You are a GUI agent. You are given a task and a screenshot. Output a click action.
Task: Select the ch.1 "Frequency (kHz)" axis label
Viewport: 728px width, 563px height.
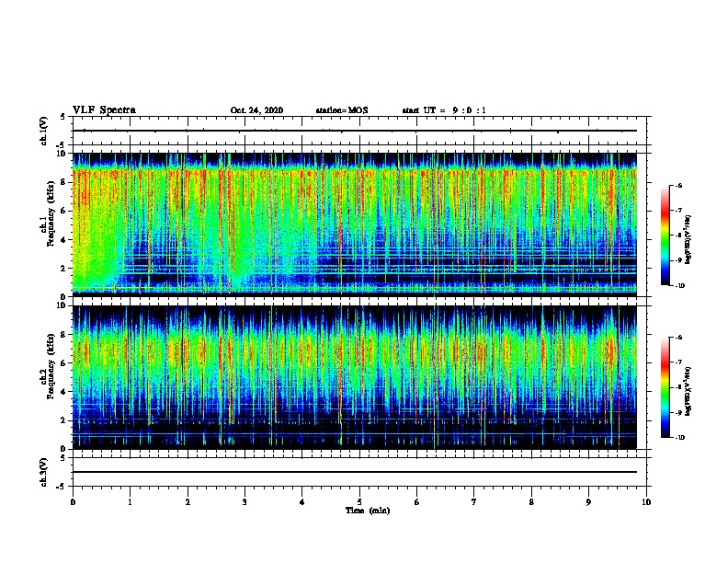(51, 214)
